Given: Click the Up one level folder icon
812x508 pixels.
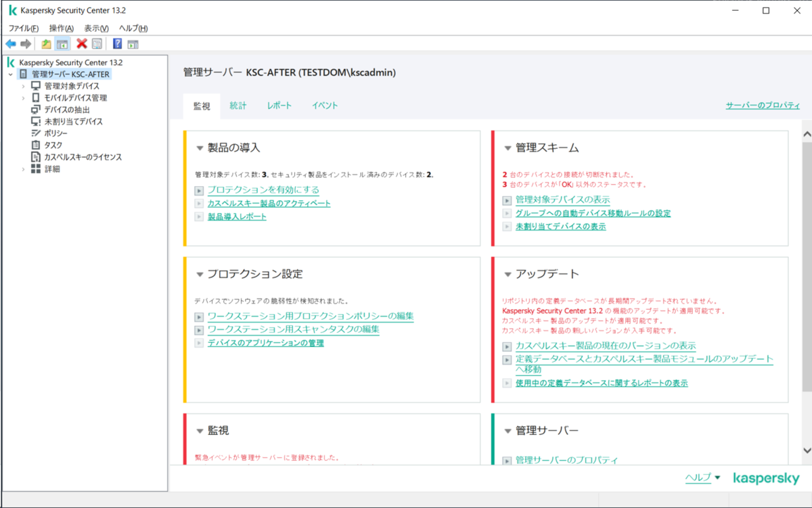Looking at the screenshot, I should (x=46, y=44).
